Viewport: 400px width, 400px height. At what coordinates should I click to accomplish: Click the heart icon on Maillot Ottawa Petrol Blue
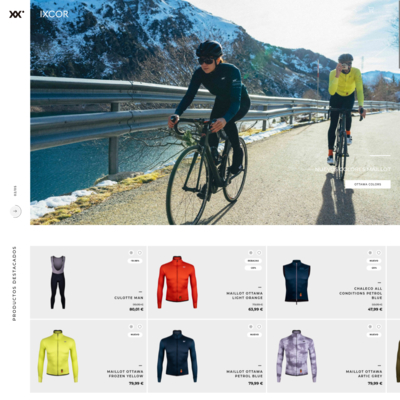[259, 327]
